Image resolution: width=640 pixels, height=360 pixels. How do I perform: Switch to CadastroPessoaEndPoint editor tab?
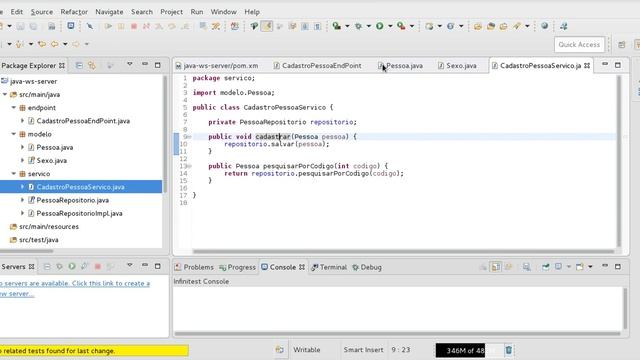(x=318, y=66)
